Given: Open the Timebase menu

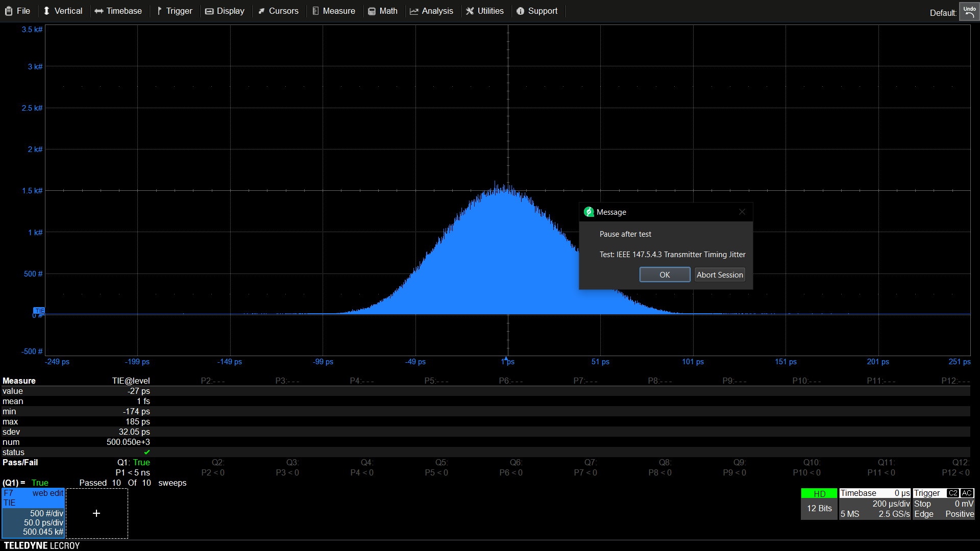Looking at the screenshot, I should tap(118, 11).
